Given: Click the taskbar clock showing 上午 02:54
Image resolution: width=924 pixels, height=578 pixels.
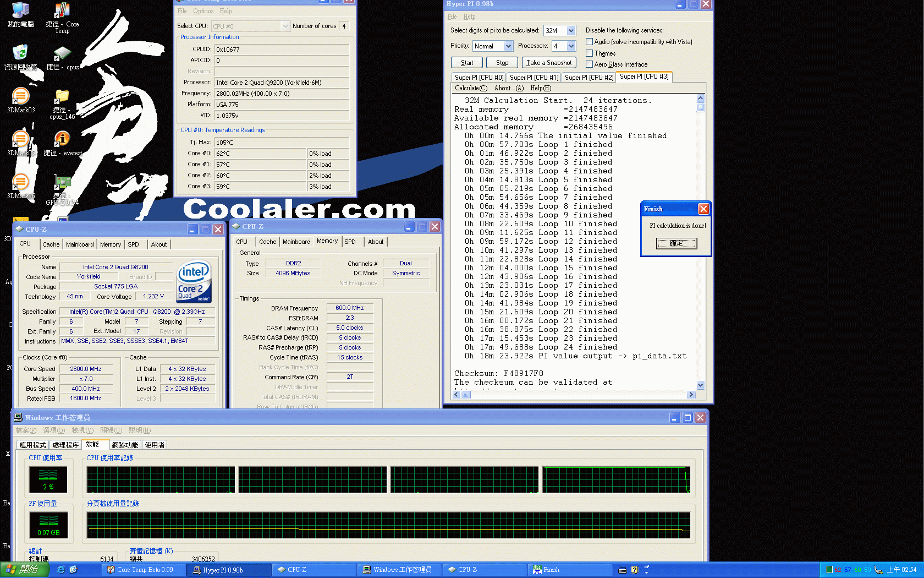Looking at the screenshot, I should point(902,570).
